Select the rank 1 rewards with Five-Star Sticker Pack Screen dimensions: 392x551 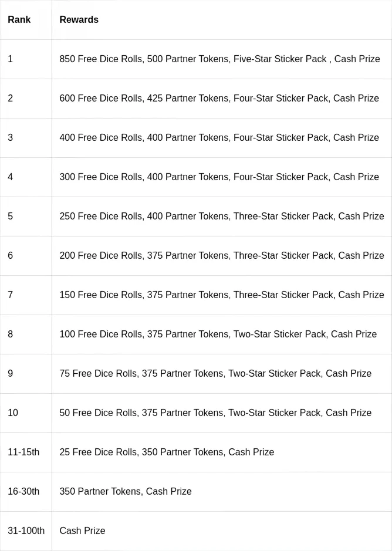pos(219,59)
